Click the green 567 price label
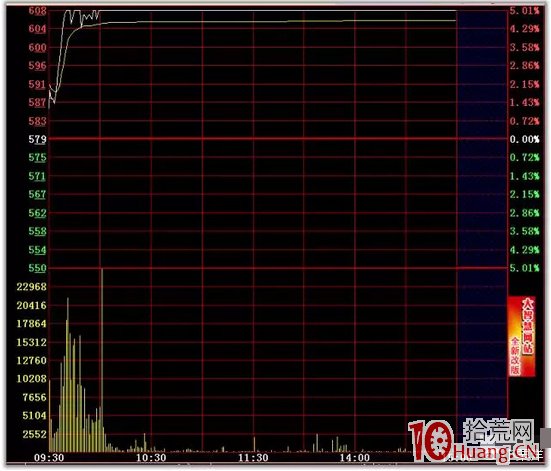 point(37,194)
